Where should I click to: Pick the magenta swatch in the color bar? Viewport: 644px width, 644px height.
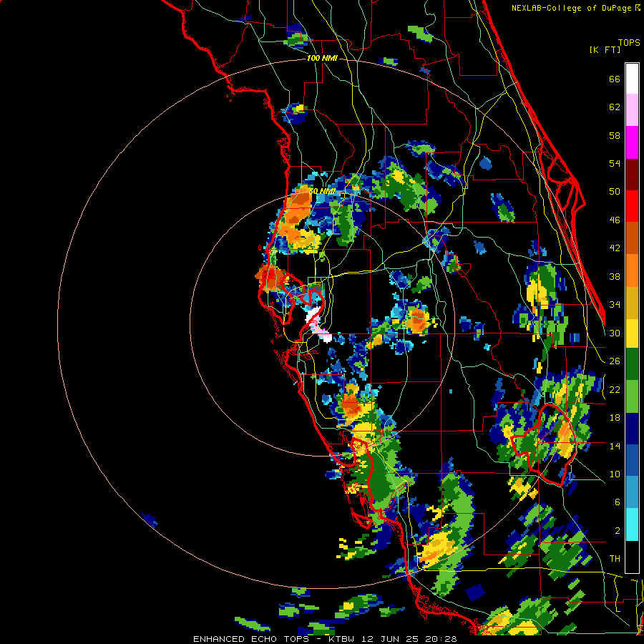[x=632, y=142]
